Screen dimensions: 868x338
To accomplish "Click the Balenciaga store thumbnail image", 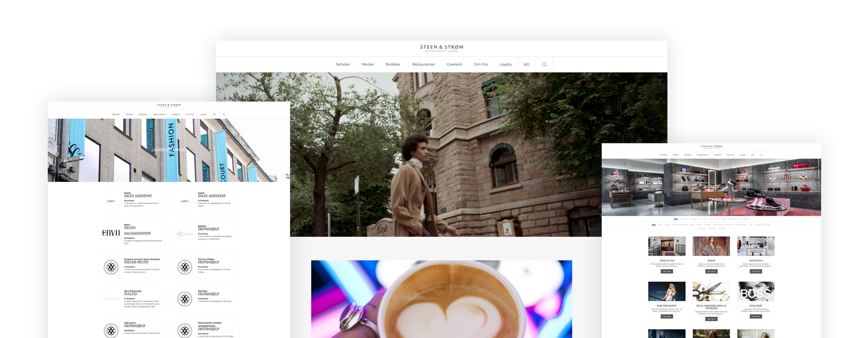I will [756, 246].
